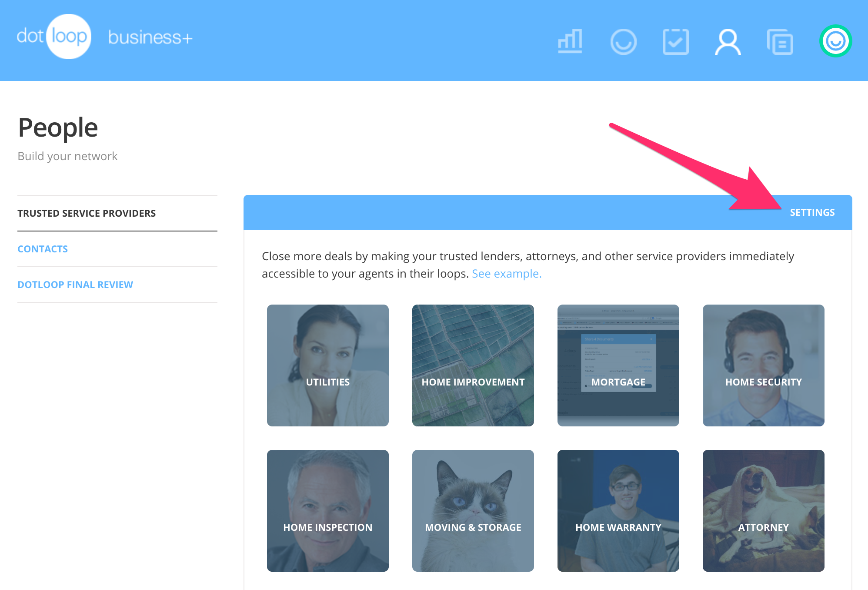
Task: Select the Mortgage category tile
Action: pyautogui.click(x=618, y=365)
